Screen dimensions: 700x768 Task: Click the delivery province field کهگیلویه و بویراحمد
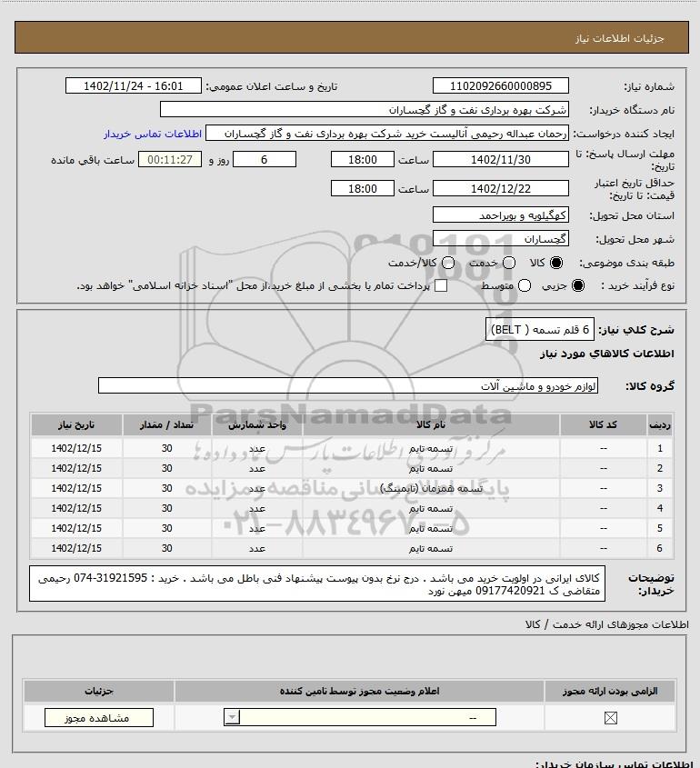click(501, 215)
